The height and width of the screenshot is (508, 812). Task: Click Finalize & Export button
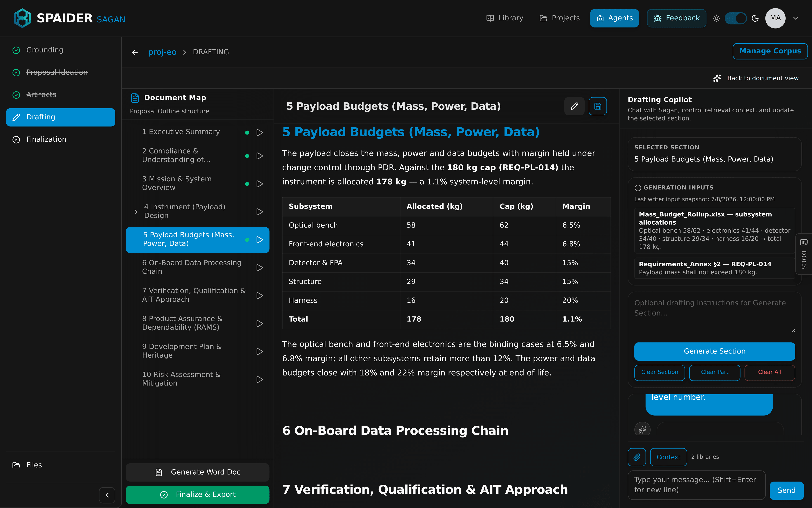point(197,495)
